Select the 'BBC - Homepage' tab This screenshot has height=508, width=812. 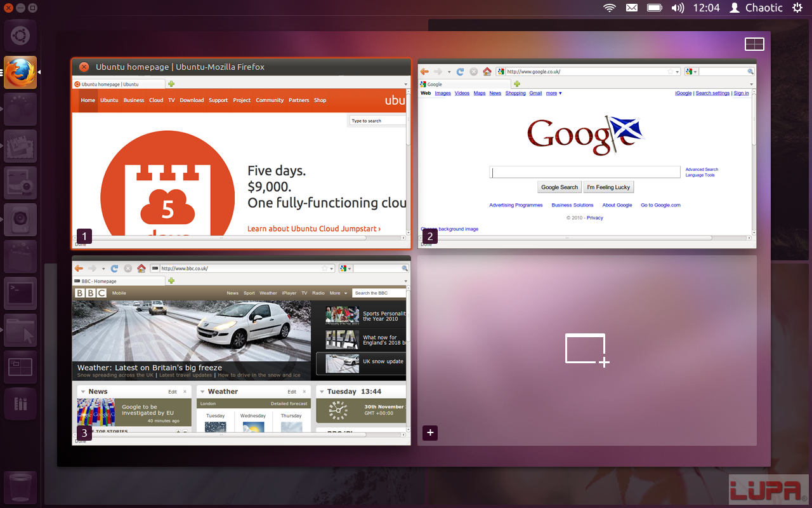(119, 281)
